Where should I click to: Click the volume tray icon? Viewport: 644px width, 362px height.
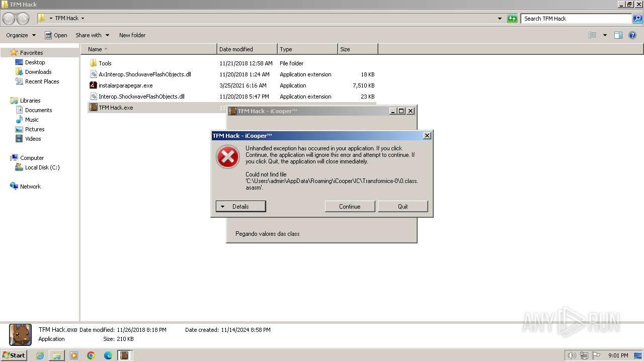pyautogui.click(x=572, y=355)
